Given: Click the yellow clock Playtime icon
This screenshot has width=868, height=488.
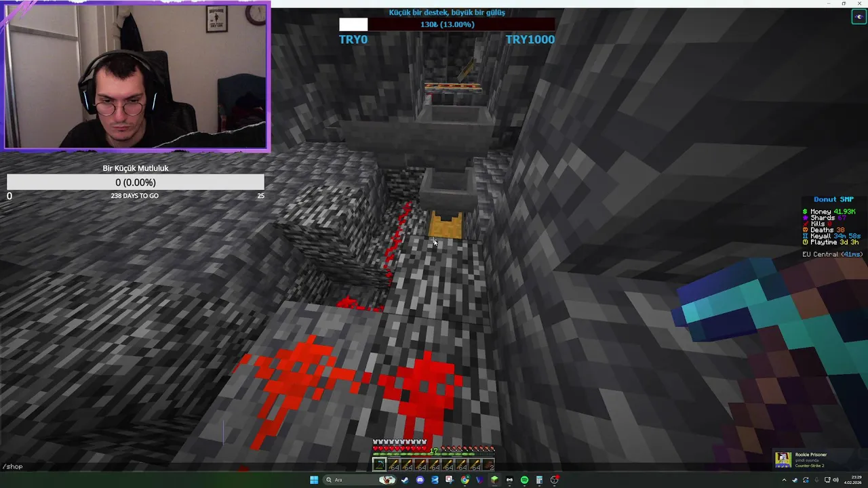Looking at the screenshot, I should click(x=805, y=242).
